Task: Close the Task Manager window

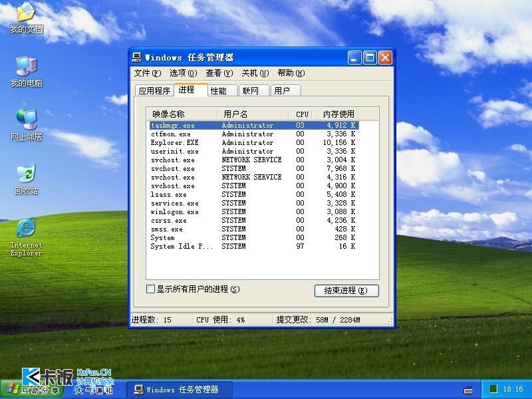Action: click(x=386, y=58)
